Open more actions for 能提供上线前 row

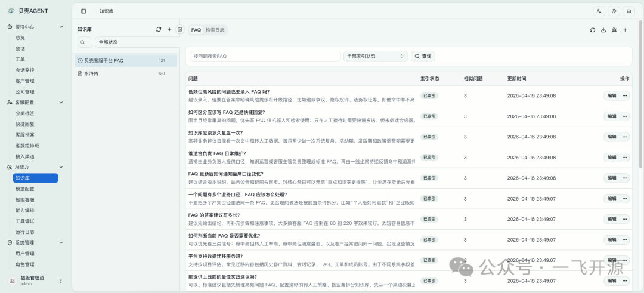coord(625,280)
